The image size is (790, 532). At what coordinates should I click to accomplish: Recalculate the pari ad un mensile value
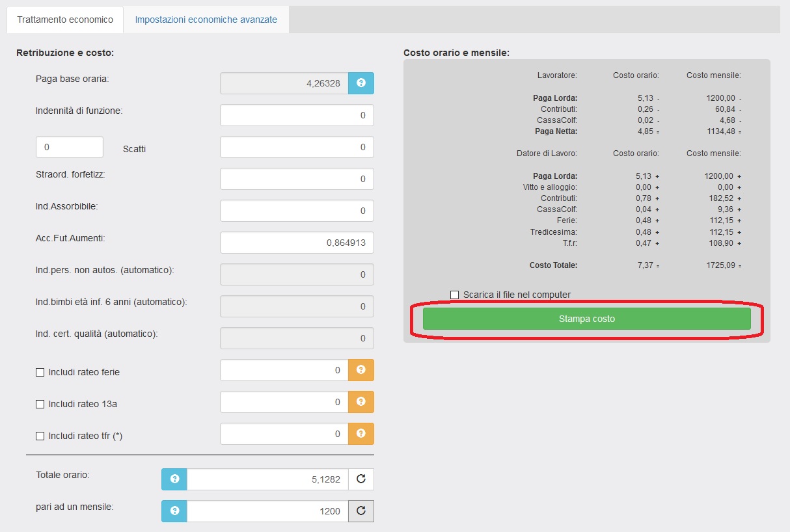pyautogui.click(x=361, y=511)
